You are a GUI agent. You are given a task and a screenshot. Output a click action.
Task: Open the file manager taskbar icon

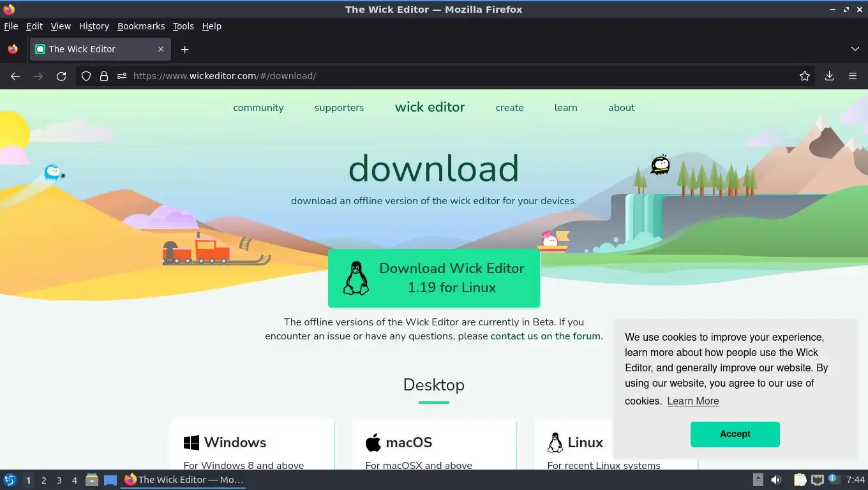click(92, 480)
